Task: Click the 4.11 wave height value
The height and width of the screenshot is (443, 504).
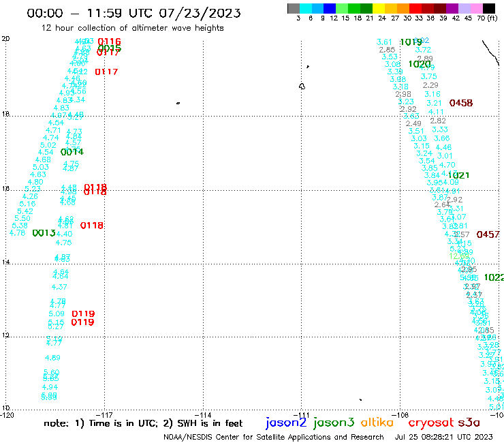Action: tap(436, 112)
